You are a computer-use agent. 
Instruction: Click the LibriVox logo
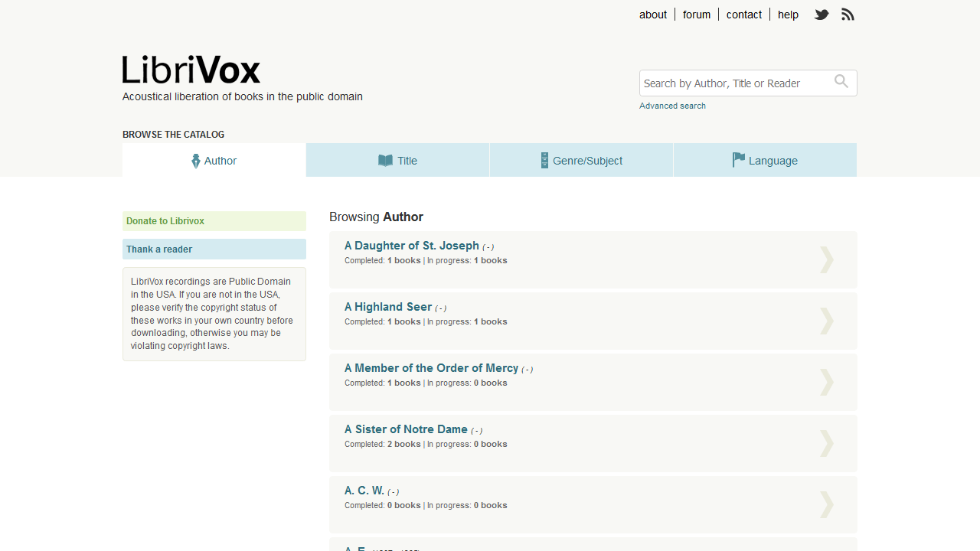[191, 70]
